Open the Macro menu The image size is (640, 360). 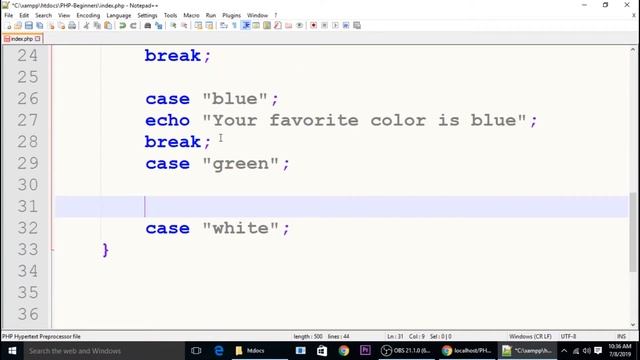coord(191,16)
